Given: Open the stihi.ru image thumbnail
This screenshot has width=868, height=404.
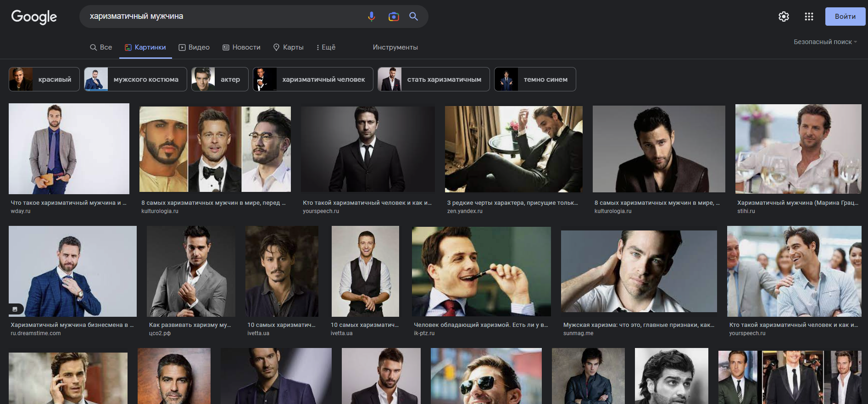Looking at the screenshot, I should 798,149.
